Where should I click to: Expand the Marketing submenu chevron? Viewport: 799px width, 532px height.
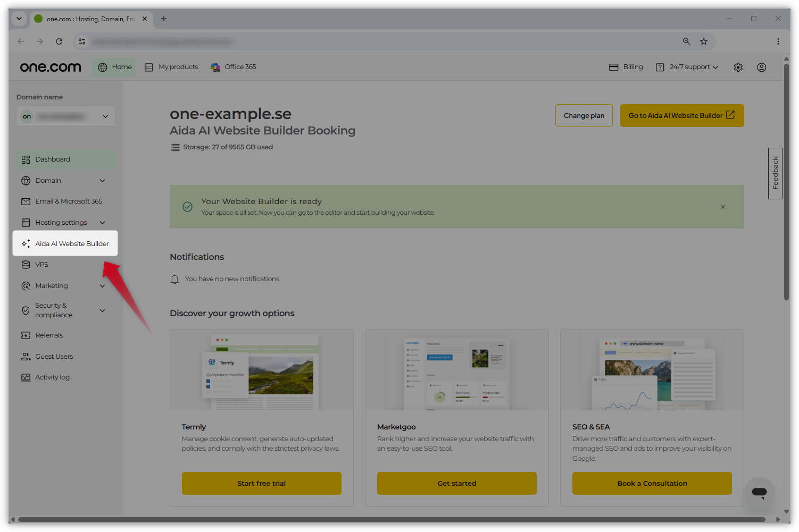(103, 286)
